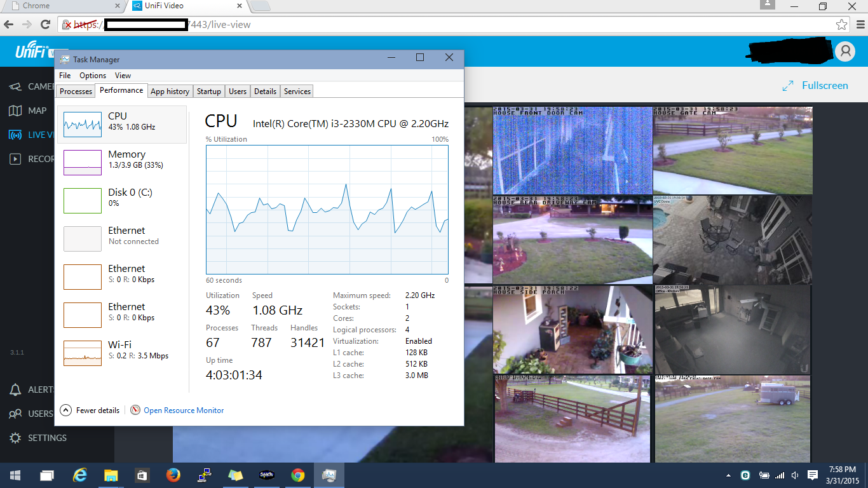Switch to the Processes tab
Screen dimensions: 868x488
point(76,91)
